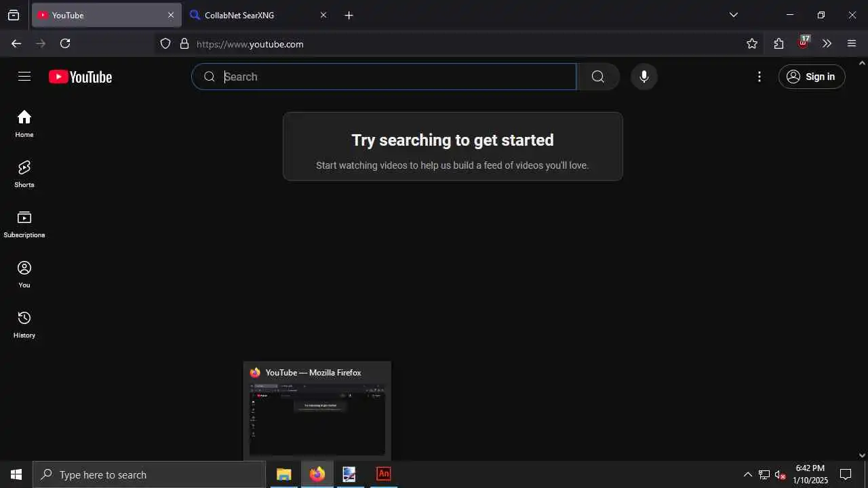868x488 pixels.
Task: Open Firefox View icon in tab bar
Action: coord(14,15)
